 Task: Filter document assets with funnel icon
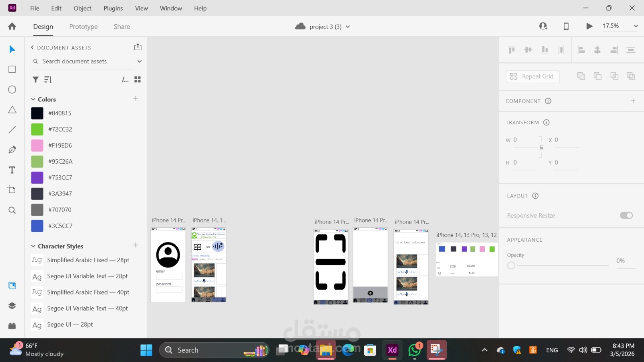pyautogui.click(x=35, y=80)
